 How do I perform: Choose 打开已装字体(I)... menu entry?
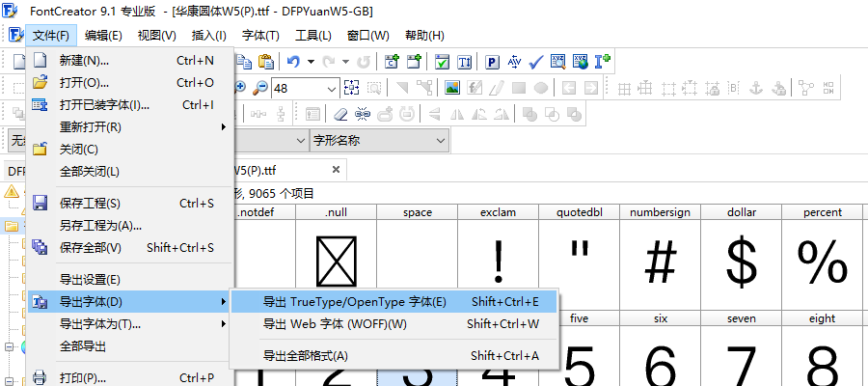coord(130,104)
